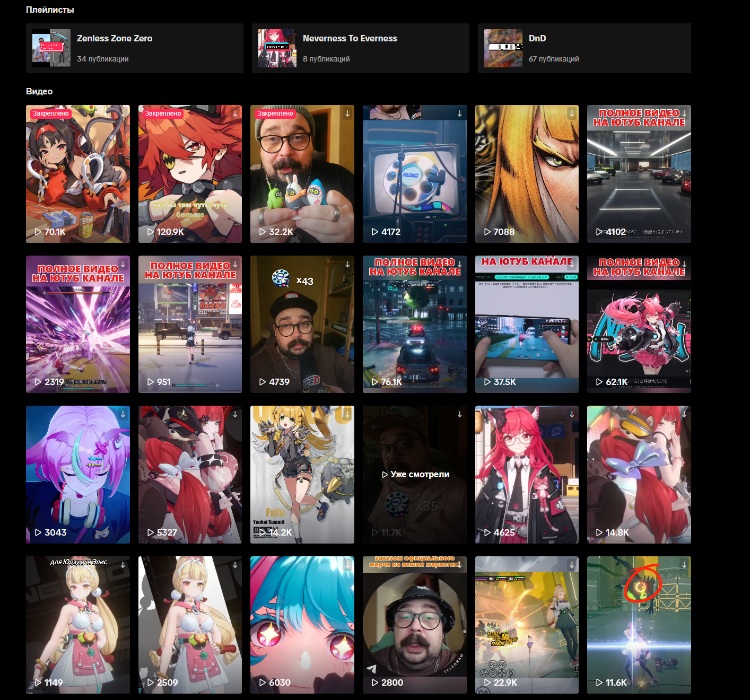Click 'Закреплено' badge on 120.9K video
Viewport: 750px width, 700px height.
(163, 113)
